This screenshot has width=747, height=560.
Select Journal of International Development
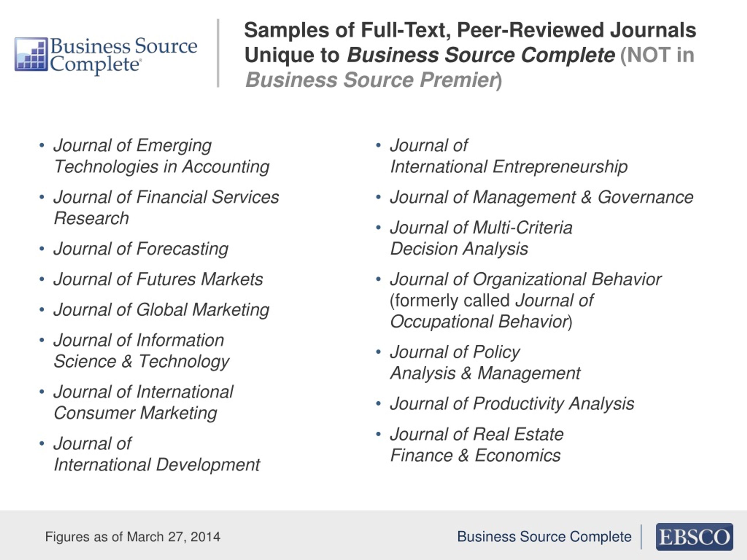pos(157,454)
